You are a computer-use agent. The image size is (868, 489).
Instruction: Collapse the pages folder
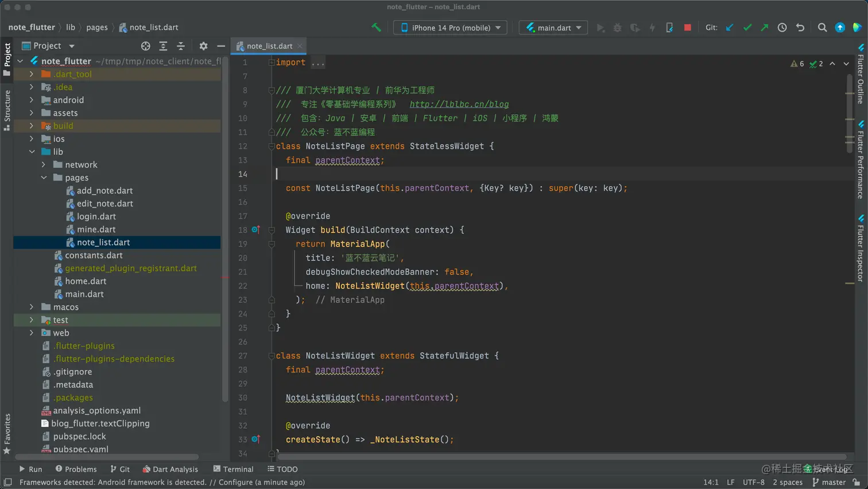[x=44, y=178]
